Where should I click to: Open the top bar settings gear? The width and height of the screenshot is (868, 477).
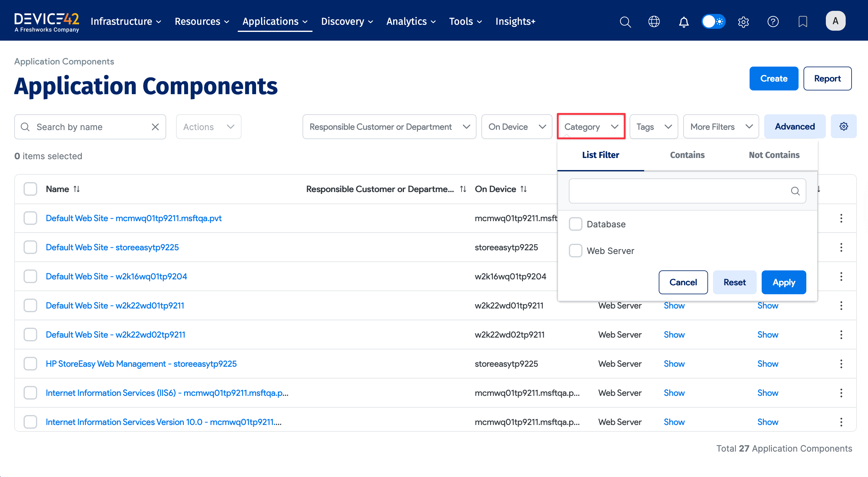coord(743,22)
